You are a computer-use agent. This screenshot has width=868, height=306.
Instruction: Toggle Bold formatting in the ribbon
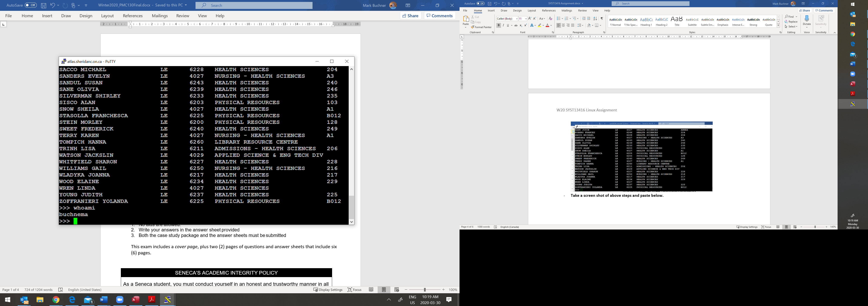click(498, 25)
